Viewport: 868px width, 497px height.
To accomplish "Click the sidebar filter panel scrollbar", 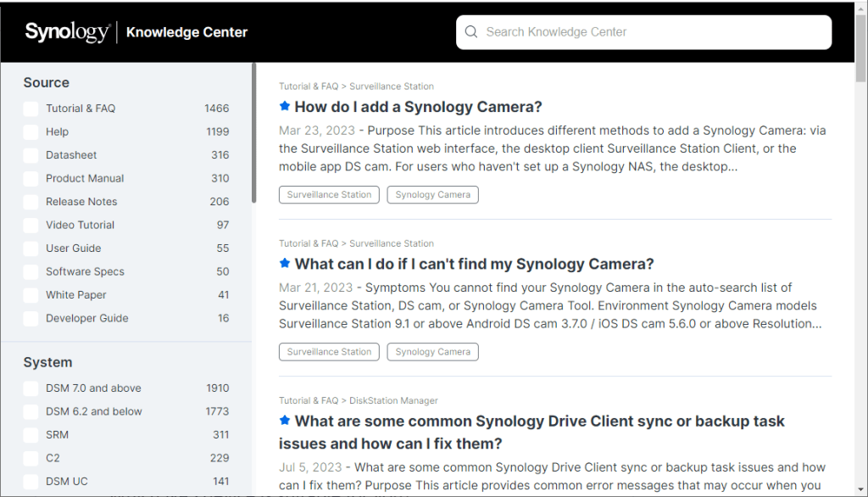I will pos(254,133).
